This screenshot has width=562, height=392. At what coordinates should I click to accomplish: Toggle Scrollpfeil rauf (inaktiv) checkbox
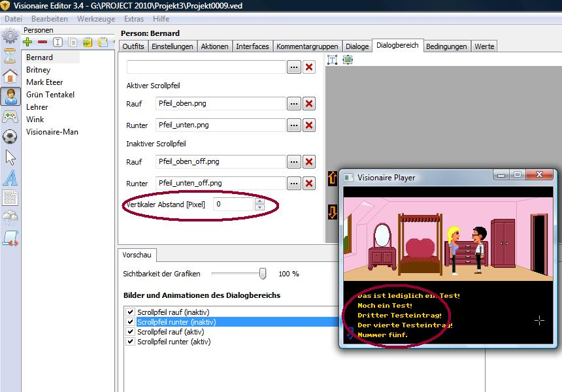(131, 312)
